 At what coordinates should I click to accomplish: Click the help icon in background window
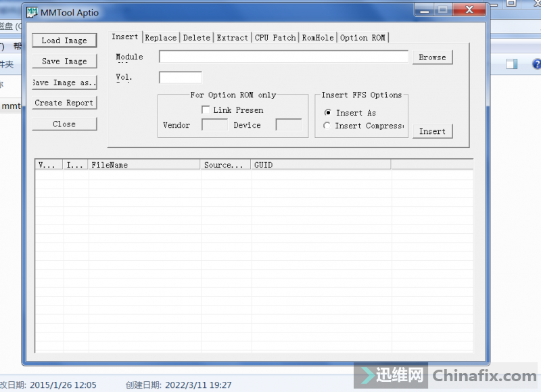coord(537,64)
